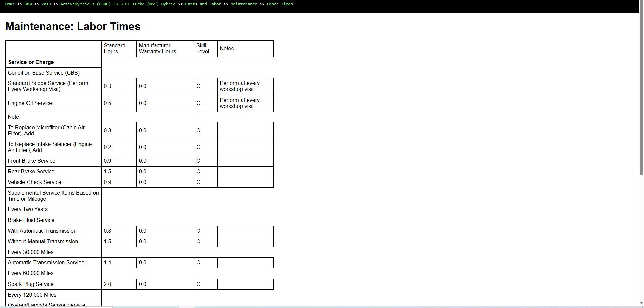Click 1.5 hours for Rear Brake Service
Screen dimensions: 644x308
click(119, 172)
